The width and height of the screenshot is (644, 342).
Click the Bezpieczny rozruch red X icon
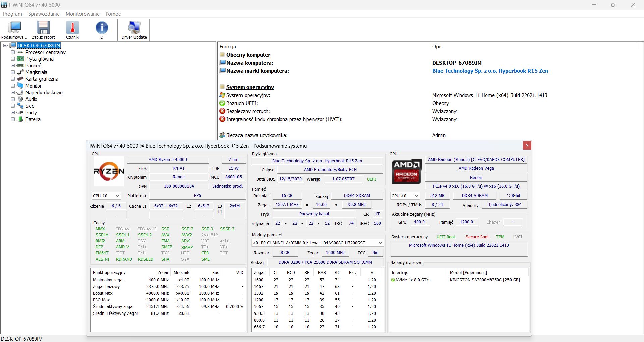point(222,111)
